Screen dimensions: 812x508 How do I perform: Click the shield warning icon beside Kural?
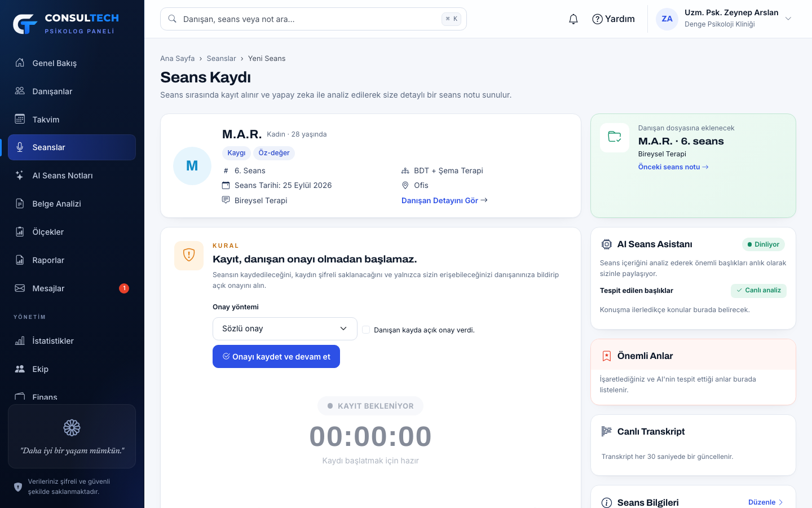189,256
